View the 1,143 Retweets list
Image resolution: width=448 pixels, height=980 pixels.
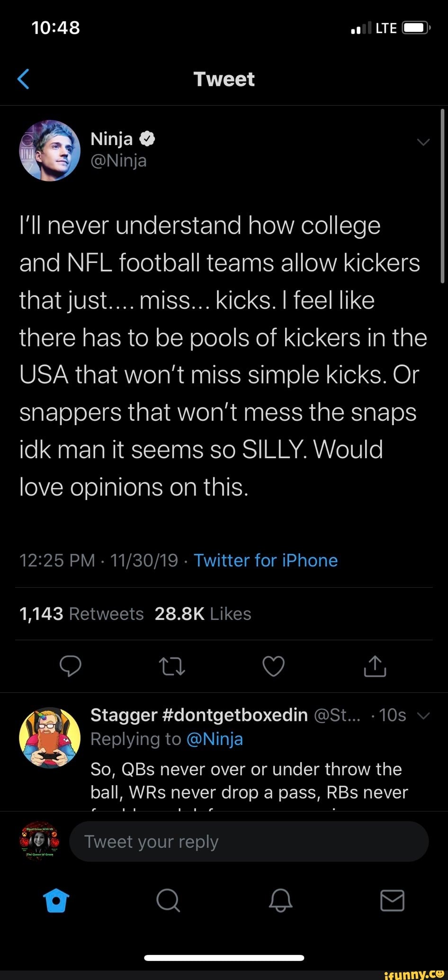click(x=81, y=614)
